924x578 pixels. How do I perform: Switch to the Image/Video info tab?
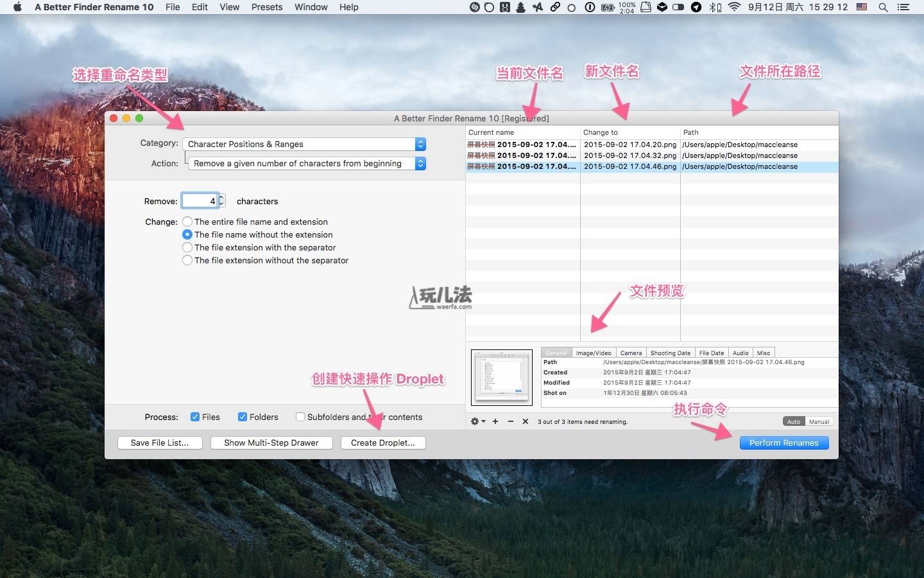point(594,353)
